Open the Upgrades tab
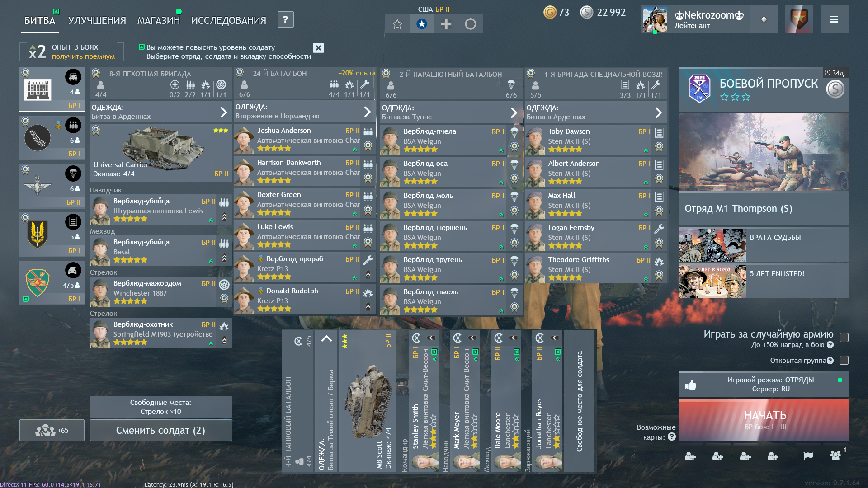Image resolution: width=868 pixels, height=488 pixels. (97, 20)
